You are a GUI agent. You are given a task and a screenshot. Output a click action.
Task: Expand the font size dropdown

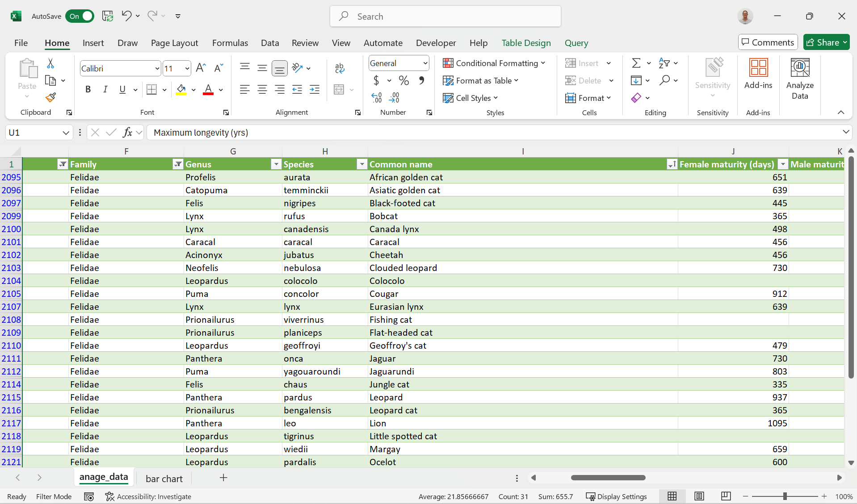click(x=187, y=68)
